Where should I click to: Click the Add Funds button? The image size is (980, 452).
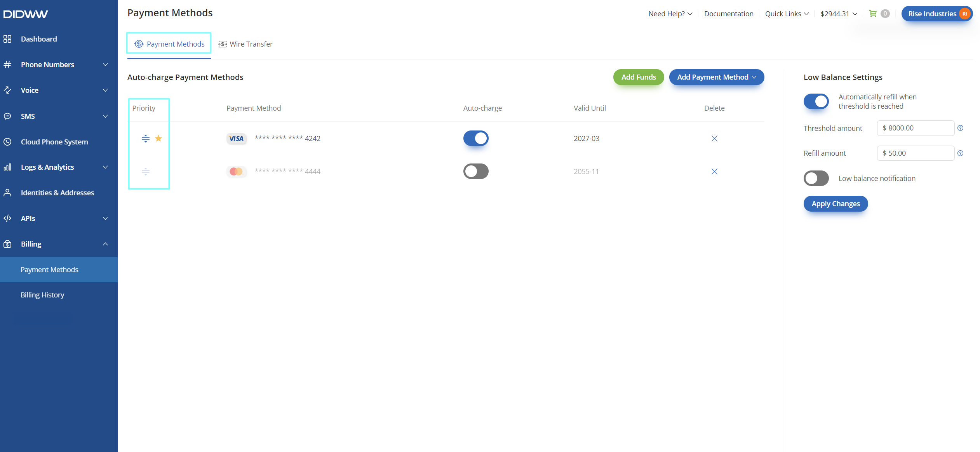tap(638, 77)
